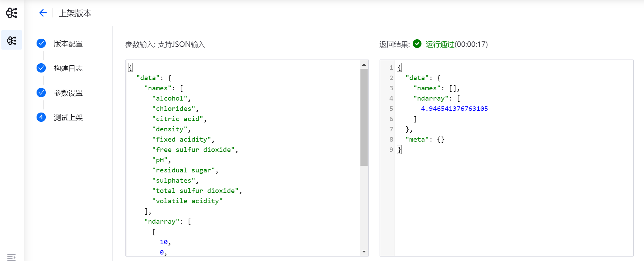Go back using the blue arrow
This screenshot has height=261, width=644.
[x=43, y=13]
